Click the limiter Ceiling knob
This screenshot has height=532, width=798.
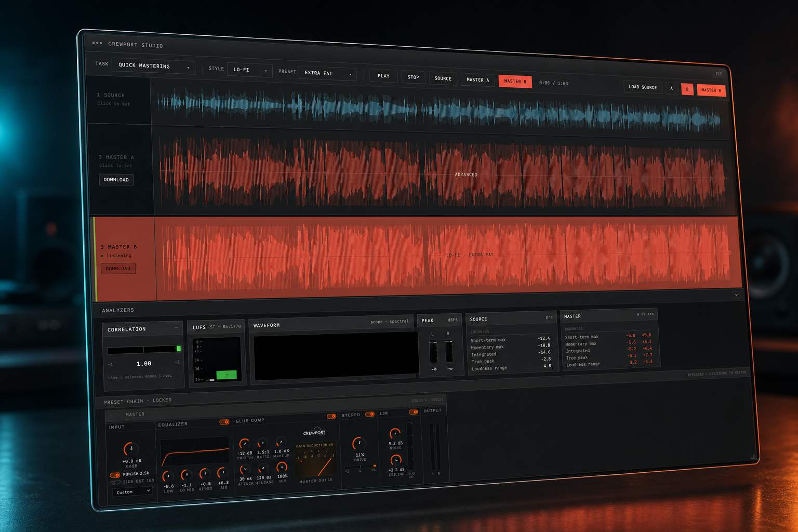pos(396,460)
